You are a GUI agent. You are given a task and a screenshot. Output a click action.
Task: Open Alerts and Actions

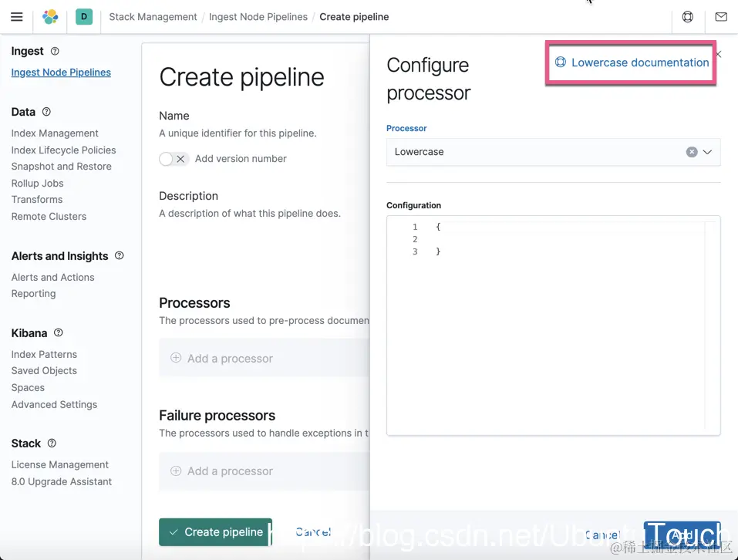pyautogui.click(x=52, y=277)
